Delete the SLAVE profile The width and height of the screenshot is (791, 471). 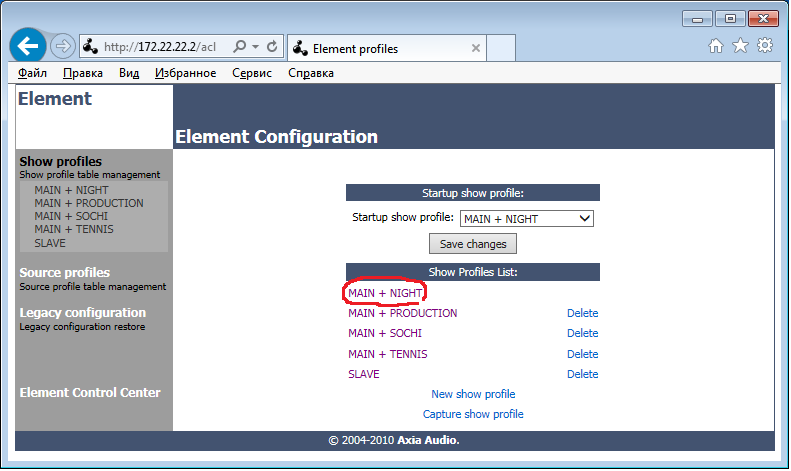point(583,374)
